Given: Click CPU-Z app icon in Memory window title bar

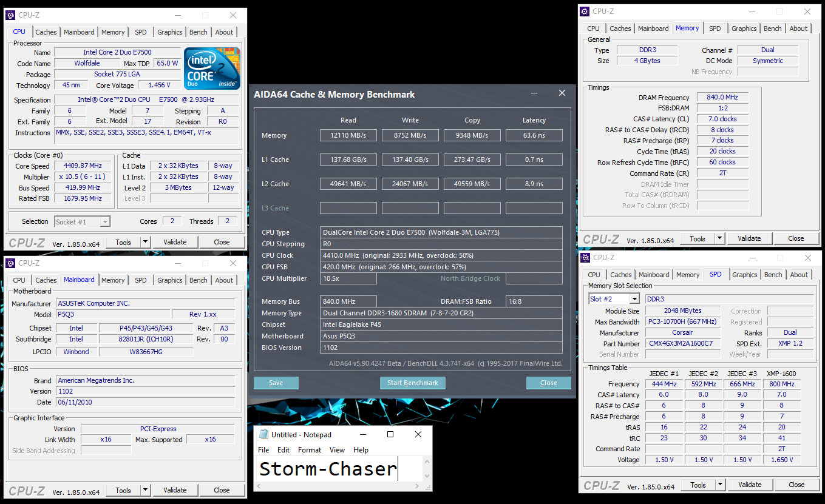Looking at the screenshot, I should (585, 11).
